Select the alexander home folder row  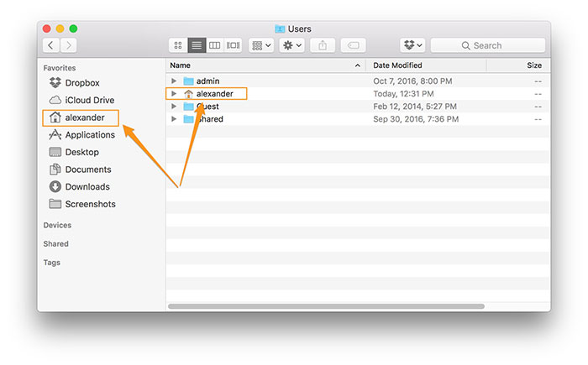point(358,94)
